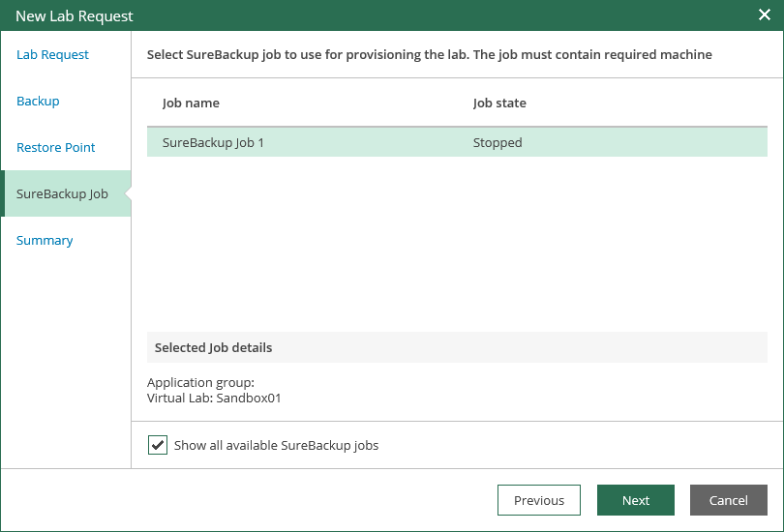The width and height of the screenshot is (784, 532).
Task: Uncheck Show all available SureBackup jobs
Action: [158, 445]
